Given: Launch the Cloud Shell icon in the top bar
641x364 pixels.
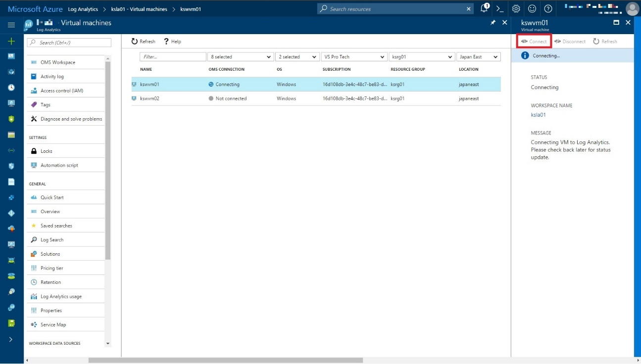Looking at the screenshot, I should pyautogui.click(x=500, y=8).
